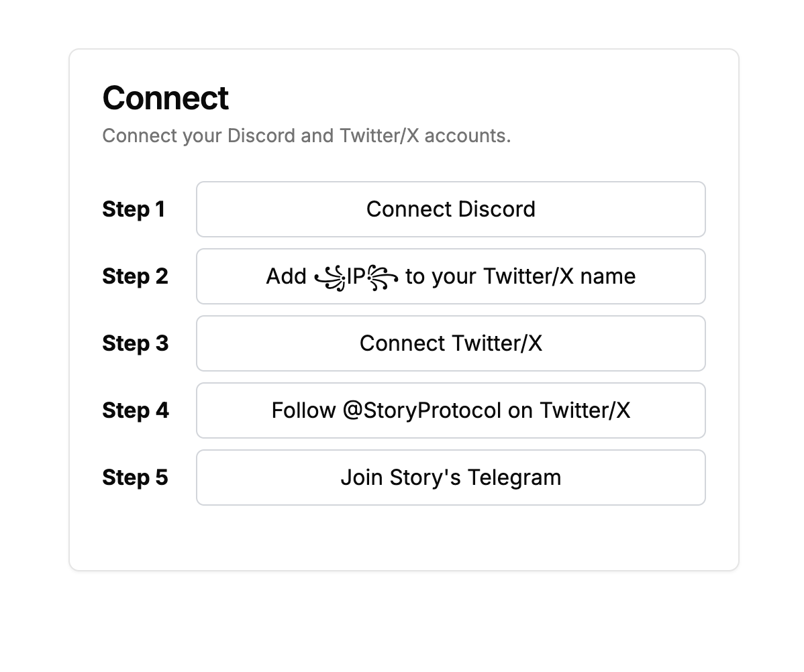Click the Connect Twitter/X button
Image resolution: width=804 pixels, height=672 pixels.
point(450,343)
